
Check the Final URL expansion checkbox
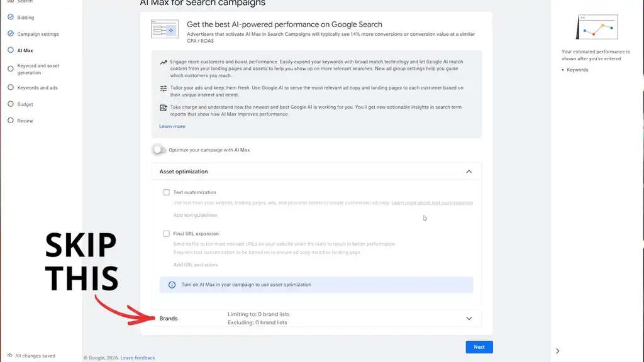pyautogui.click(x=166, y=234)
